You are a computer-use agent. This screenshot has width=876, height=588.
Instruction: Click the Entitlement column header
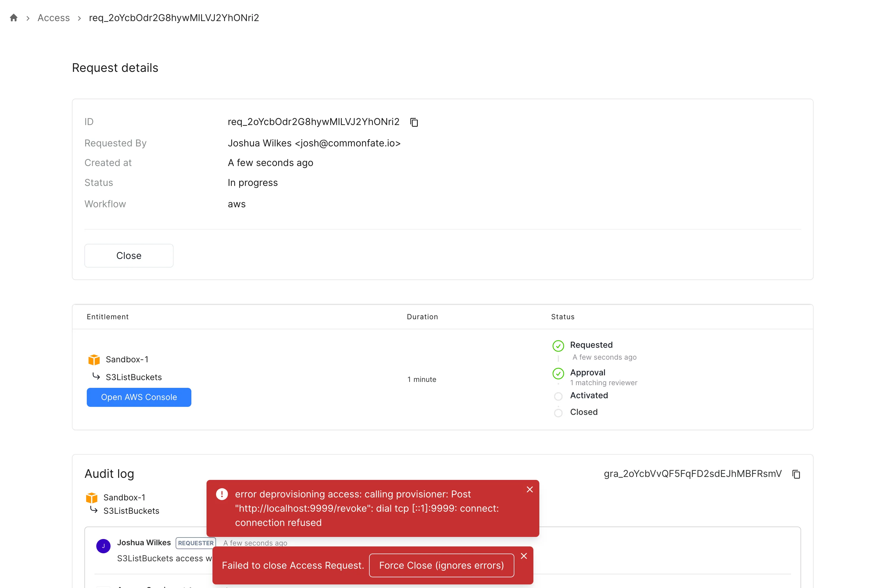pyautogui.click(x=108, y=317)
